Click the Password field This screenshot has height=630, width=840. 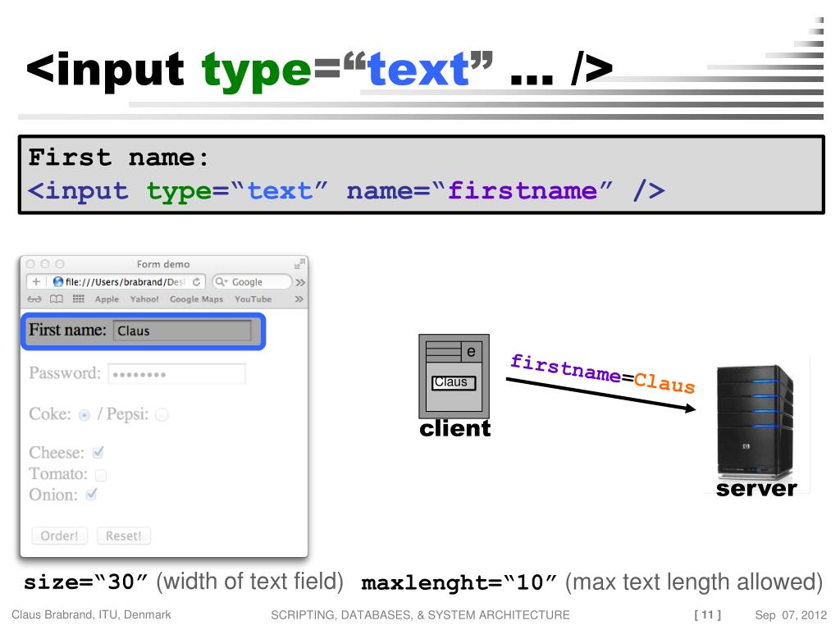[x=177, y=374]
